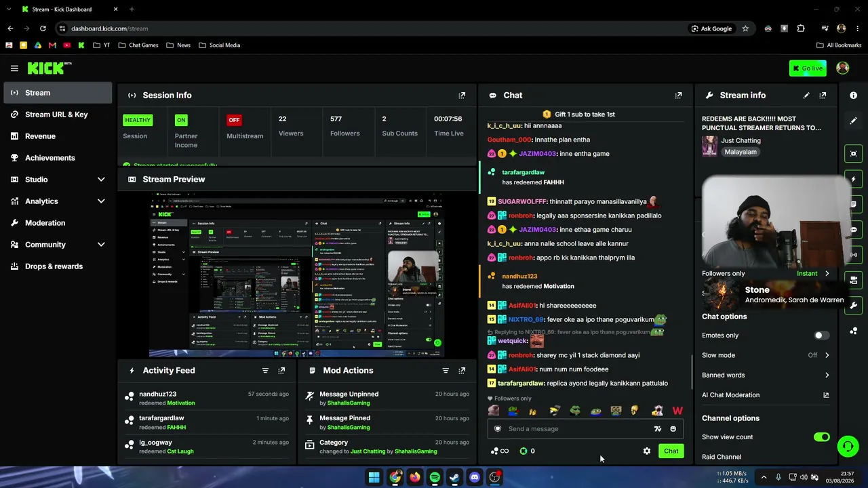
Task: Pop out the Session Info panel
Action: pyautogui.click(x=462, y=96)
